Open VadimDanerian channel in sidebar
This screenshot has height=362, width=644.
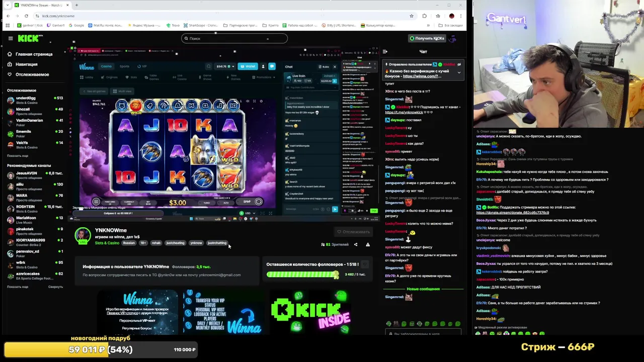click(34, 122)
